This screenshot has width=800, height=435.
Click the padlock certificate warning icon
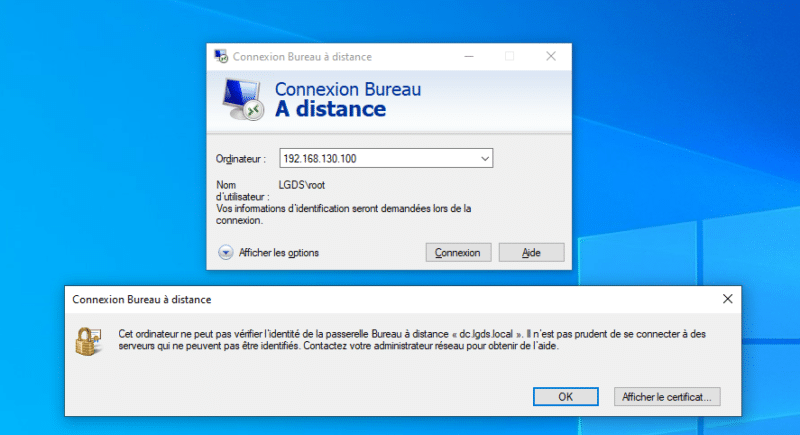pyautogui.click(x=89, y=341)
